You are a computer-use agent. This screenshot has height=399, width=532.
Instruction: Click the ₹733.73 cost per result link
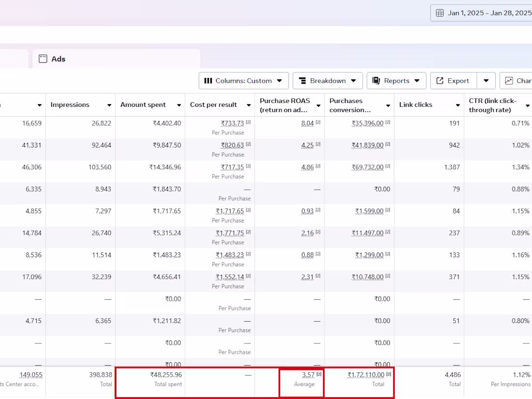[232, 123]
